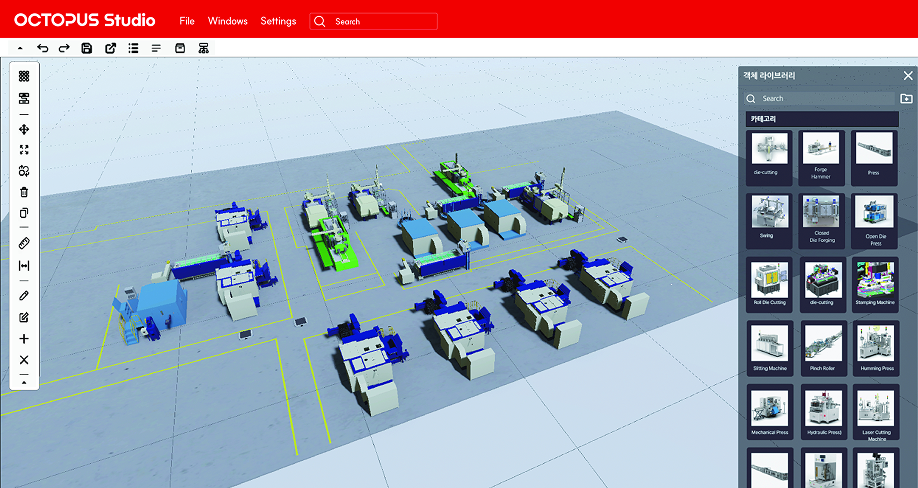Select the move arrows tool in left toolbar
The height and width of the screenshot is (488, 918).
click(24, 129)
